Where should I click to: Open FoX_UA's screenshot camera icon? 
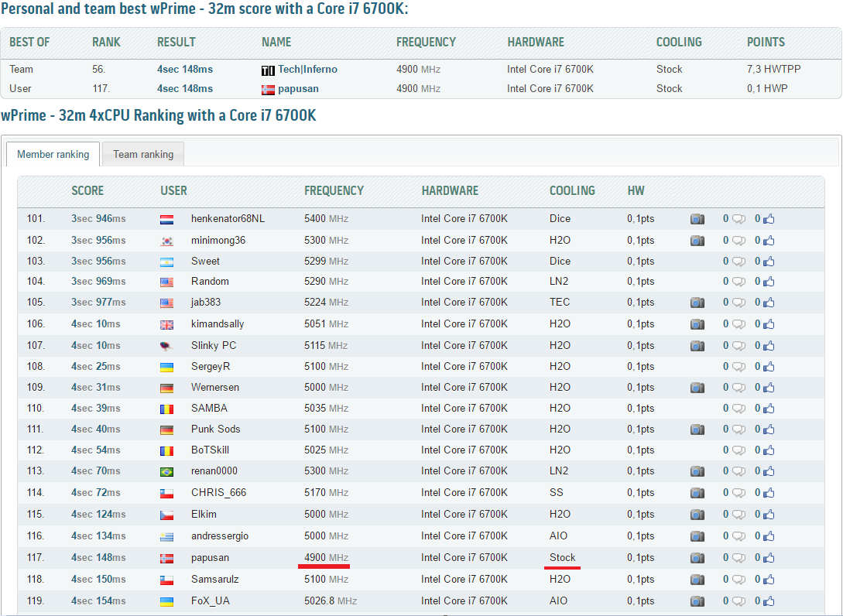(697, 601)
